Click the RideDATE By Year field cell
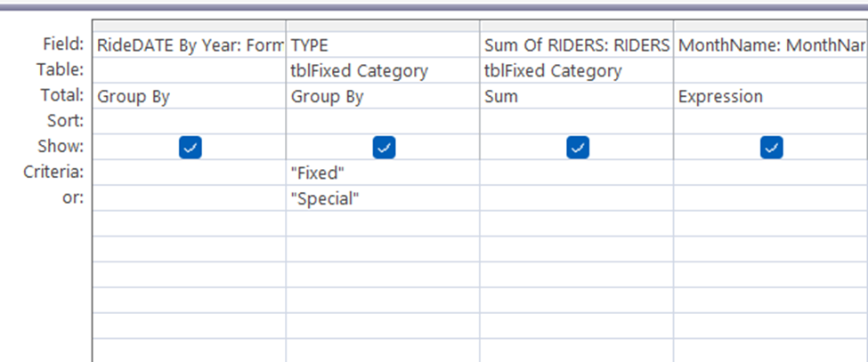 189,44
